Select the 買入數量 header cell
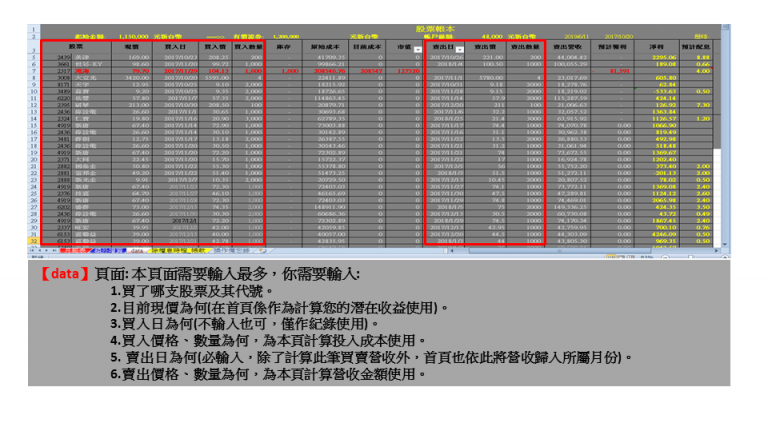768x435 pixels. [248, 47]
